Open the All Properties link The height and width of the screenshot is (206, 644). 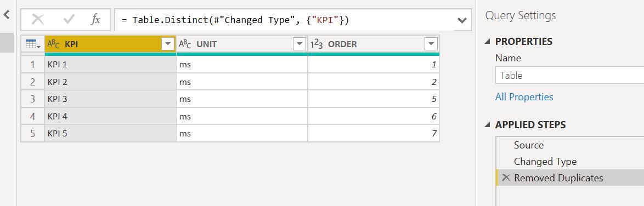(x=524, y=97)
